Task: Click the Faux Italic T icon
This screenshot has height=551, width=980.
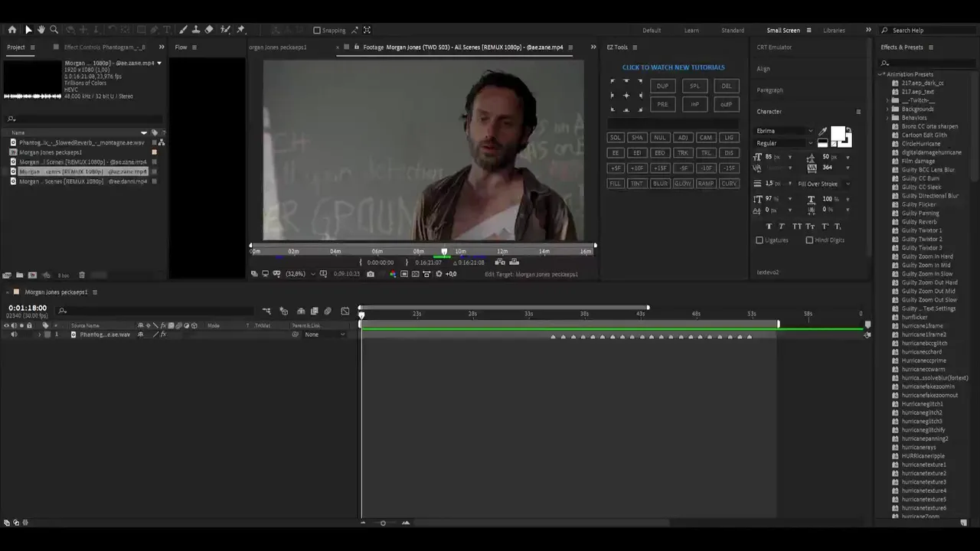Action: tap(782, 227)
